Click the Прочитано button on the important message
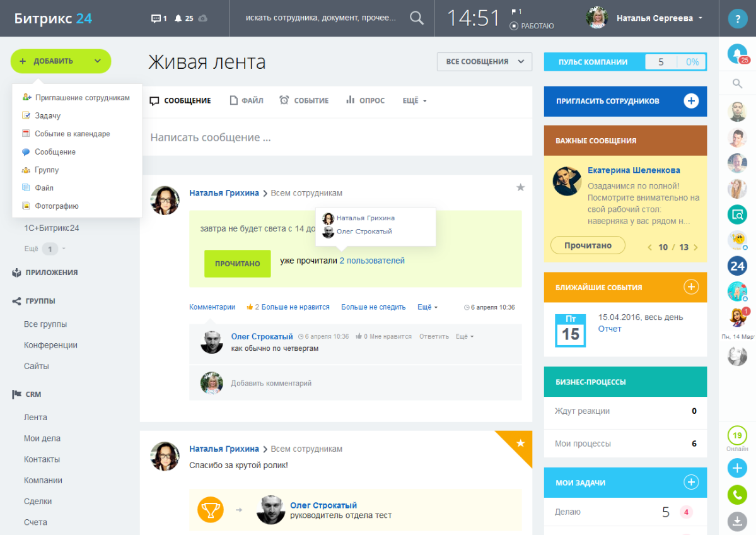 tap(588, 245)
